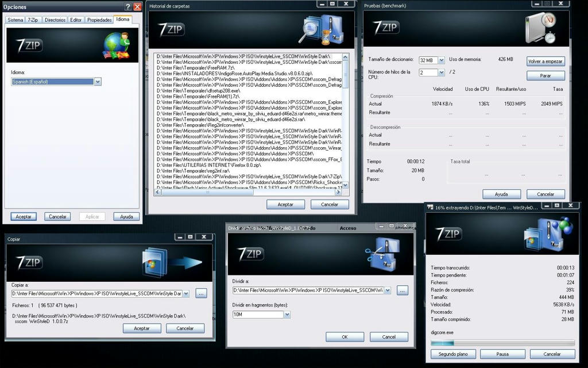
Task: Open the Idioma language dropdown
Action: pos(98,82)
